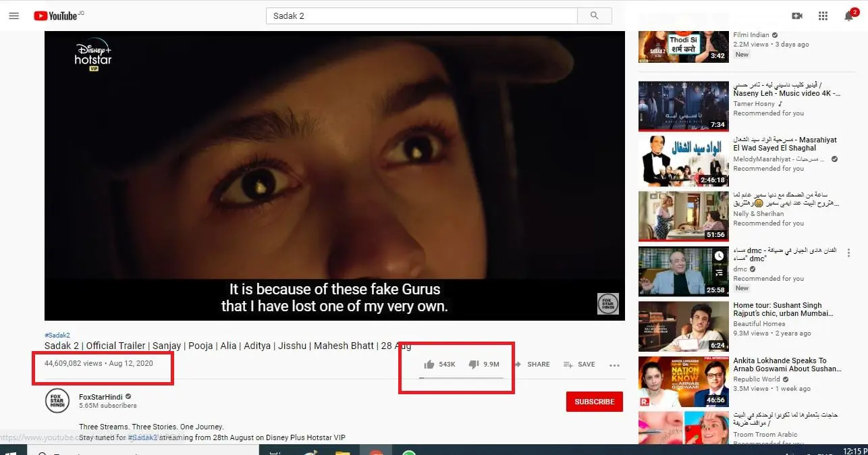Click the Republic World channel name

click(757, 379)
